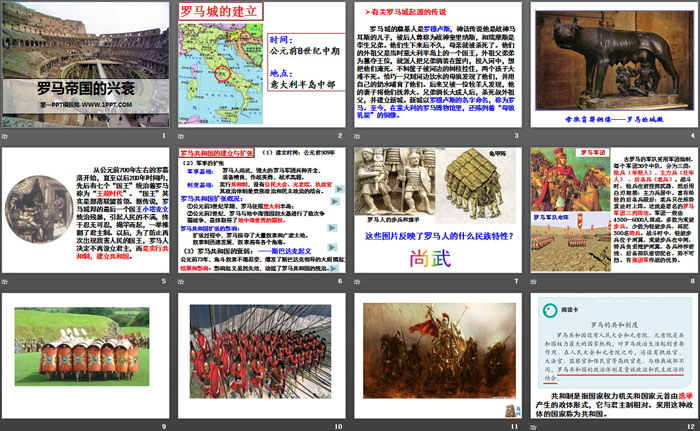
Task: Click the animation star icon under slide 12
Action: coord(533,427)
